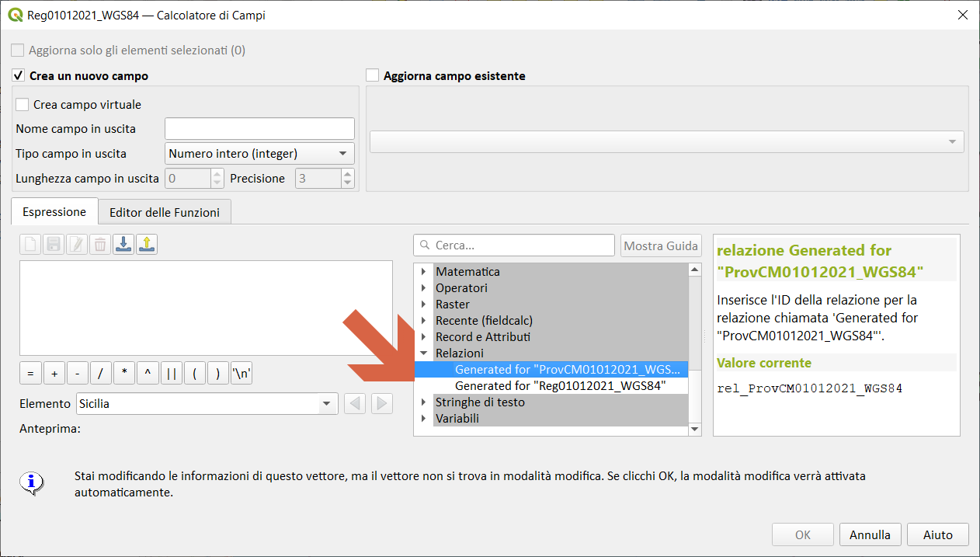Open the Tipo campo in uscita dropdown

tap(259, 154)
